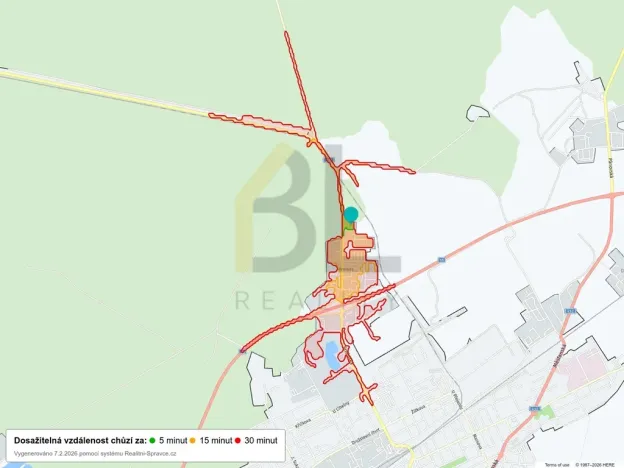Viewport: 624px width, 468px height.
Task: Click the blue road shield near the map's right edge
Action: [570, 311]
